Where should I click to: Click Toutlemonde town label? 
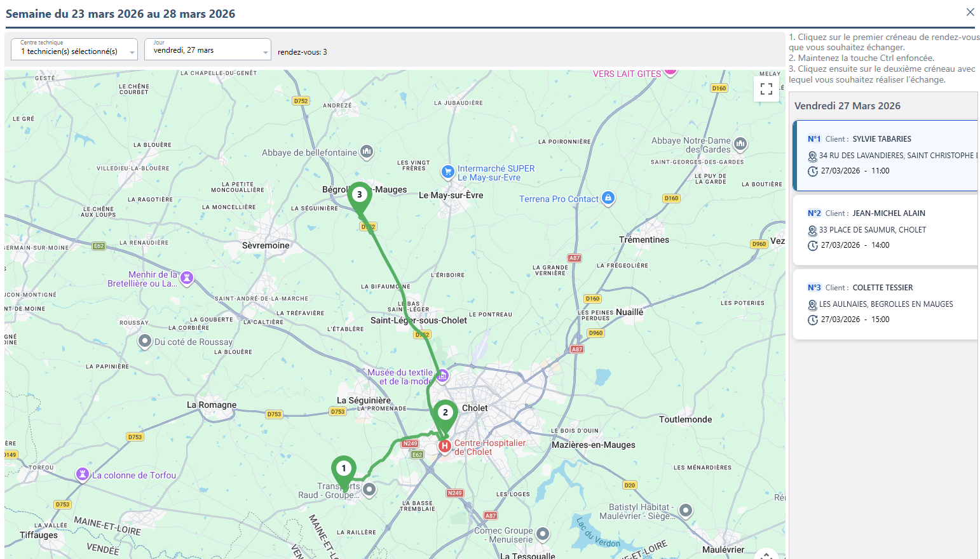(685, 419)
